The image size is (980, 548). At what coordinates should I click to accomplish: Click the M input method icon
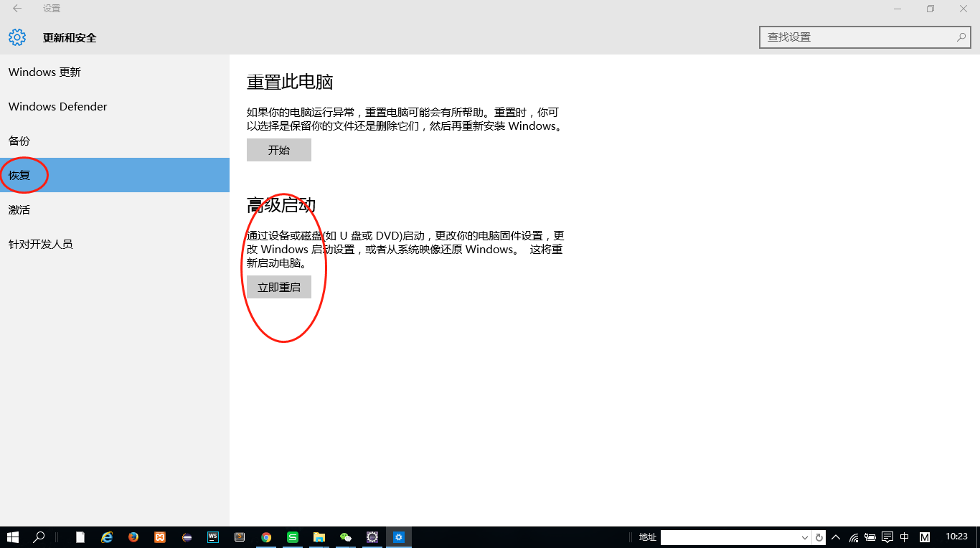pos(925,537)
